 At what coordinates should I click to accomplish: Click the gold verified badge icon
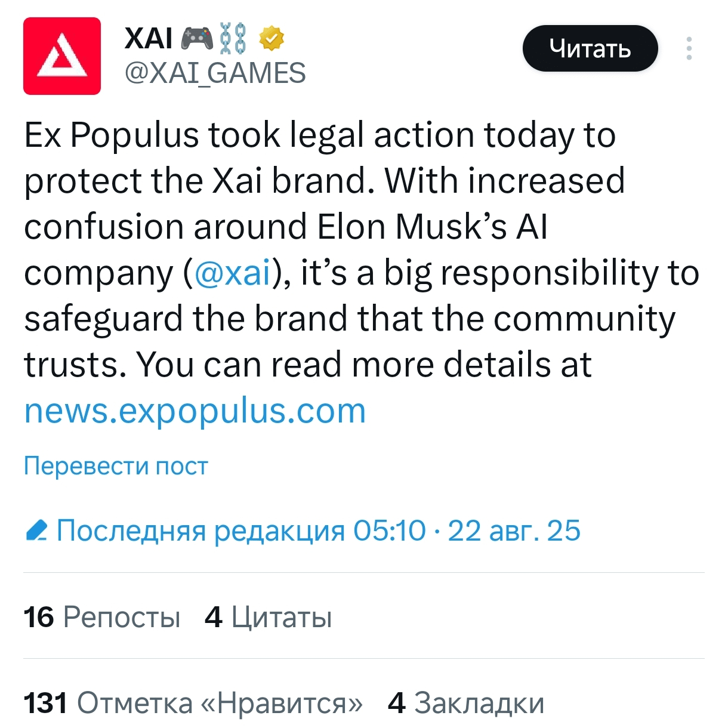click(272, 39)
